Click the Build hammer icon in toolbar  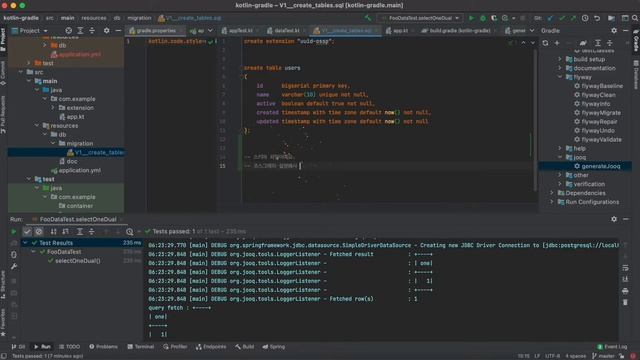point(368,18)
